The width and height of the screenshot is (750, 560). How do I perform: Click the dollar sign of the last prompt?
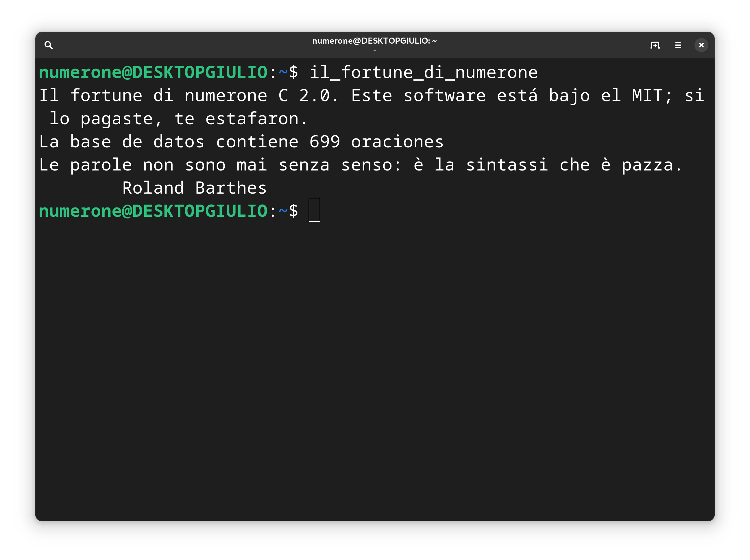(x=293, y=211)
